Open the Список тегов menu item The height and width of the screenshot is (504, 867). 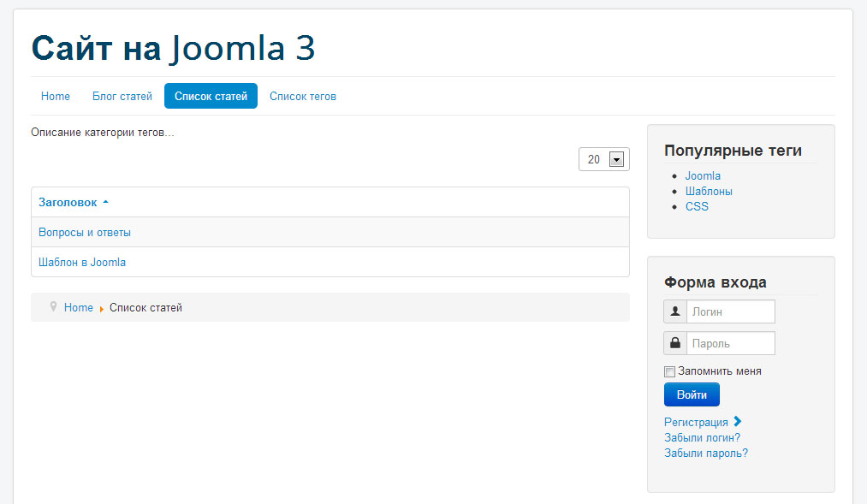303,96
